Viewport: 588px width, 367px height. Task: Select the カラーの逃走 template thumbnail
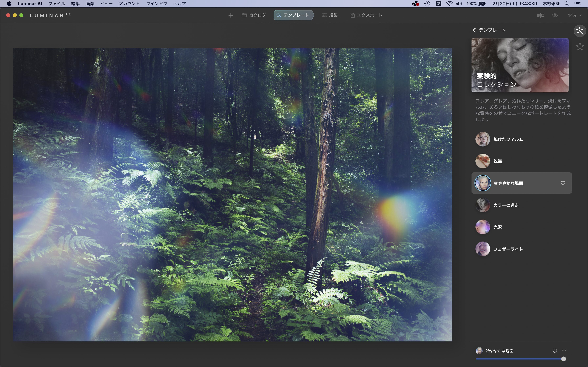[x=483, y=205]
